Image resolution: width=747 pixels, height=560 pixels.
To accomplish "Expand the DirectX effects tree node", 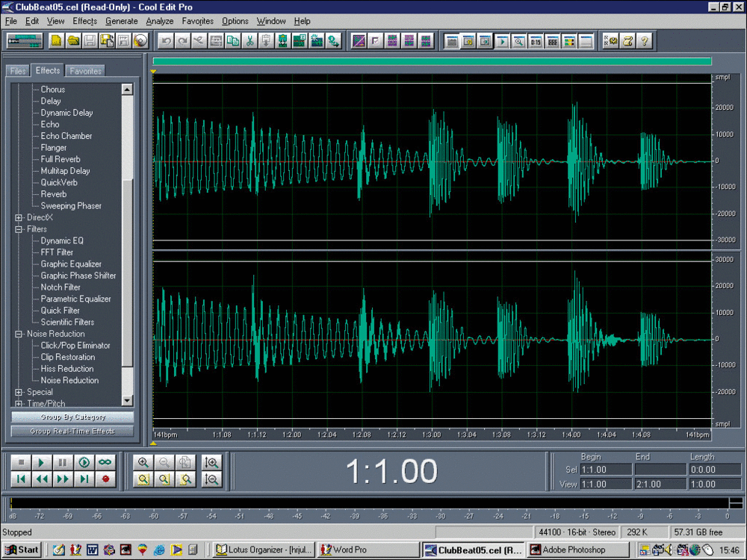I will pos(19,218).
